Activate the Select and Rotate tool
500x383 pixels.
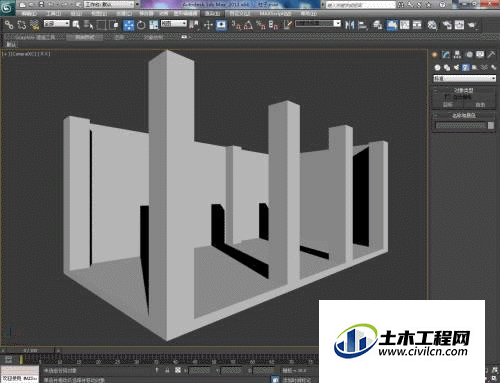point(141,25)
